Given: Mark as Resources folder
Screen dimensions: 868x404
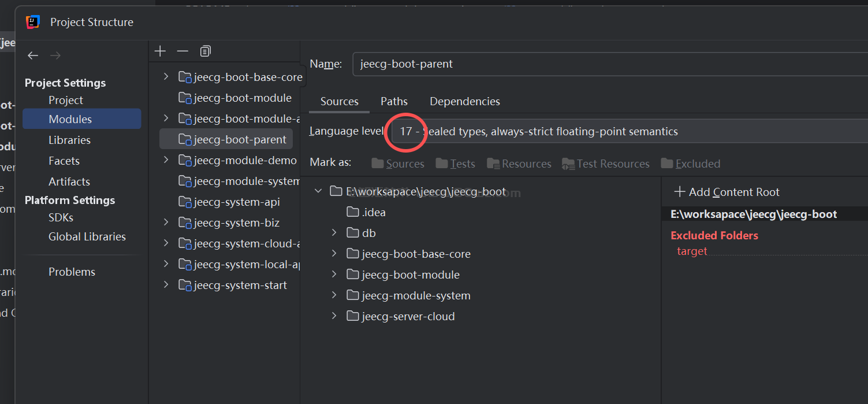Looking at the screenshot, I should [519, 164].
